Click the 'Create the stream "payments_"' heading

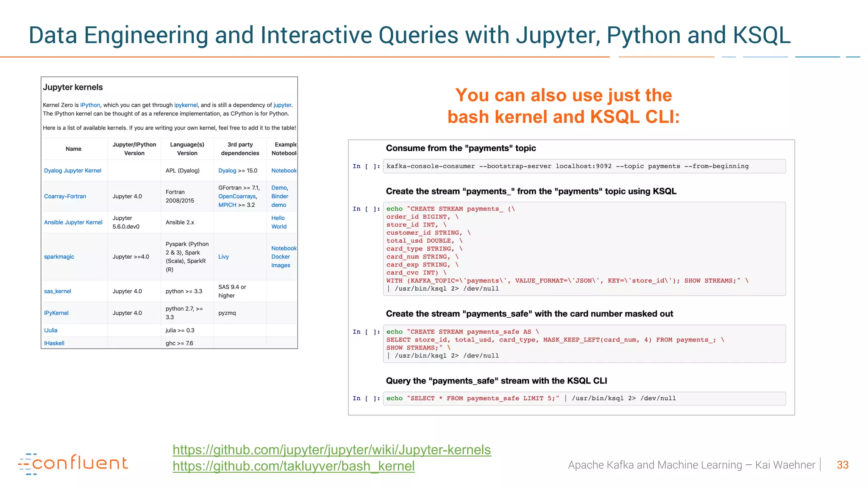click(x=531, y=191)
